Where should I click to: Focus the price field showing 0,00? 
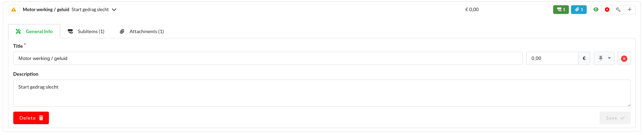[x=552, y=58]
